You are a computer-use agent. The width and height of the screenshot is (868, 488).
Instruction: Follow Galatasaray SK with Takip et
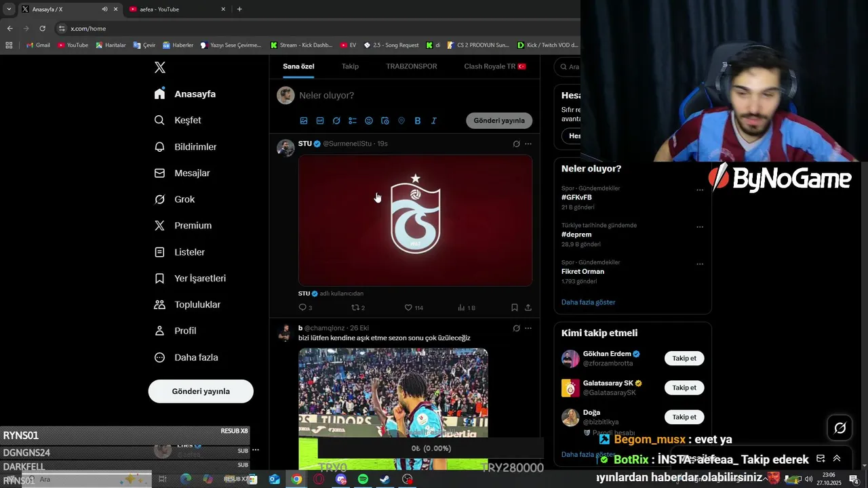tap(684, 388)
